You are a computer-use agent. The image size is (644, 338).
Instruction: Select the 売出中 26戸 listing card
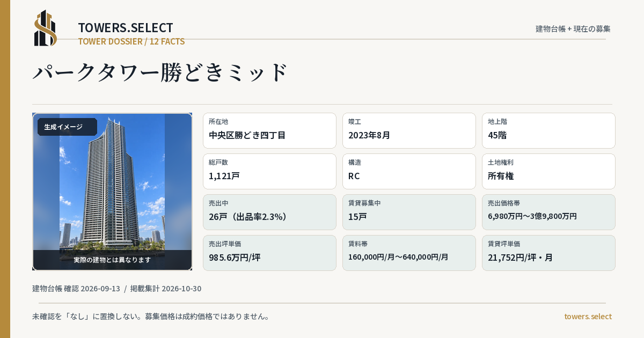coord(269,212)
